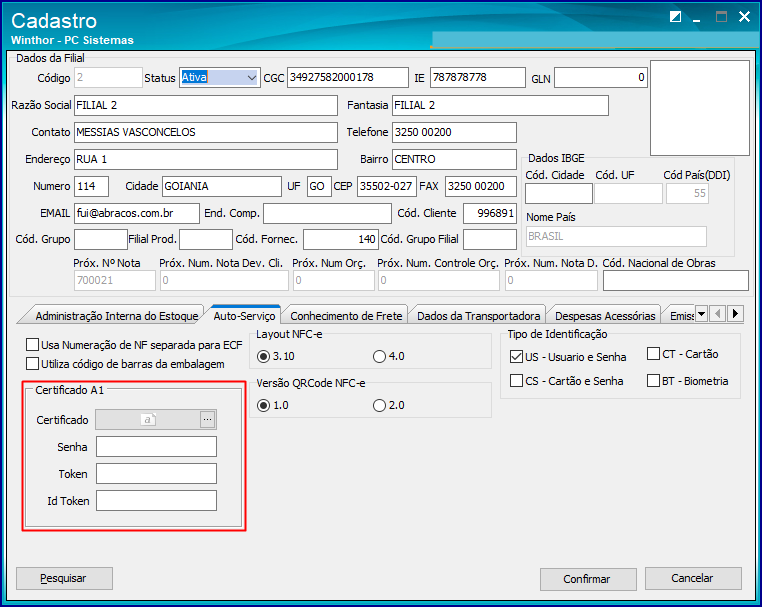This screenshot has height=607, width=762.
Task: Click the IE field
Action: pyautogui.click(x=478, y=77)
